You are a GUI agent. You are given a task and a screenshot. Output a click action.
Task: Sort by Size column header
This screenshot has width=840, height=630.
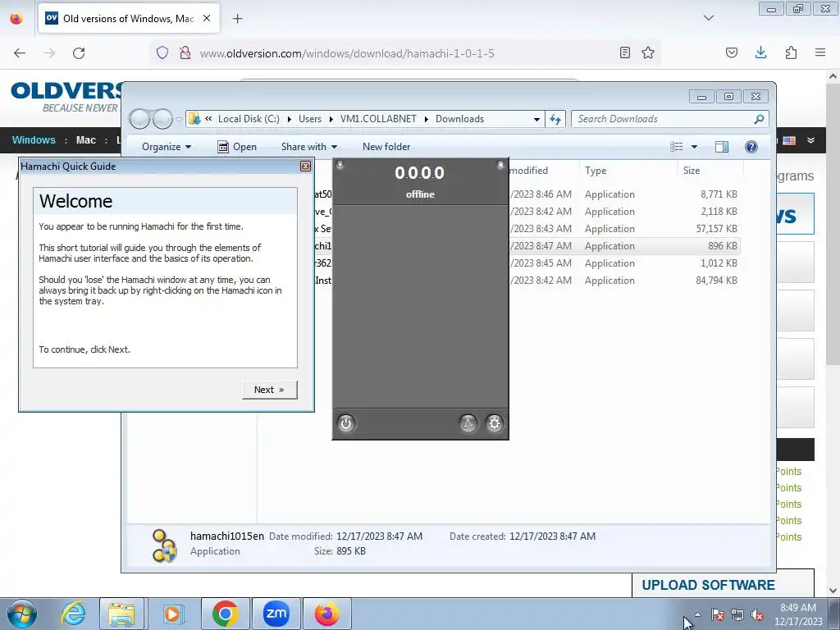click(692, 171)
